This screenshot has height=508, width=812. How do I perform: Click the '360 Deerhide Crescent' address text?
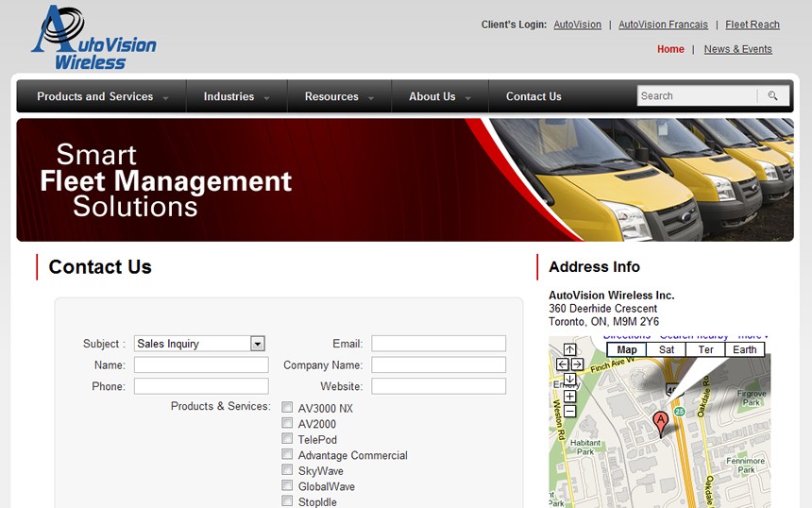(x=602, y=308)
